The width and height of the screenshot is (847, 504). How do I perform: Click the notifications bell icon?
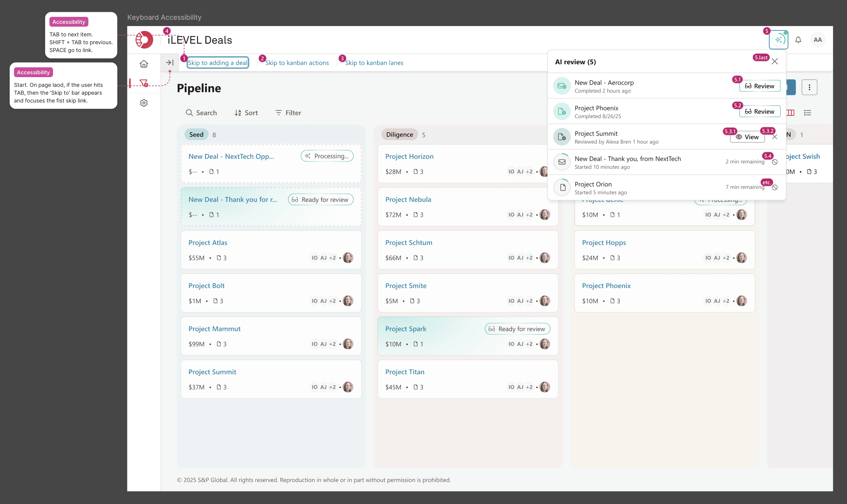coord(798,40)
